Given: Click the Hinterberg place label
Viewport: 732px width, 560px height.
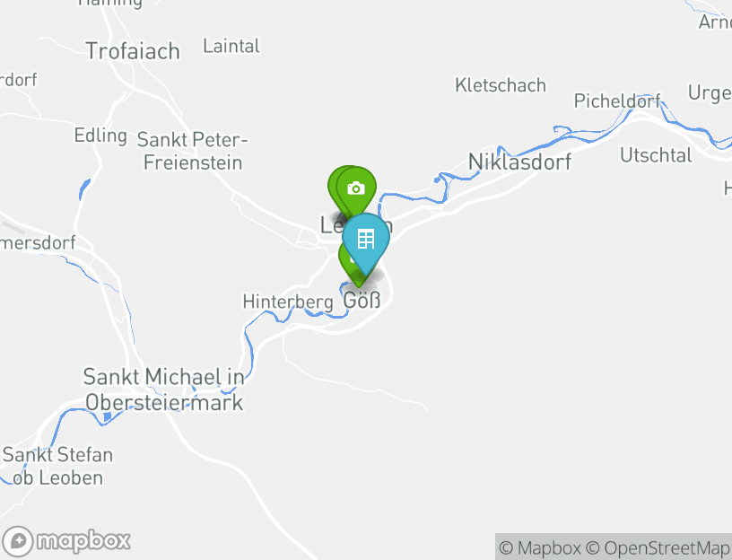Looking at the screenshot, I should pyautogui.click(x=288, y=302).
